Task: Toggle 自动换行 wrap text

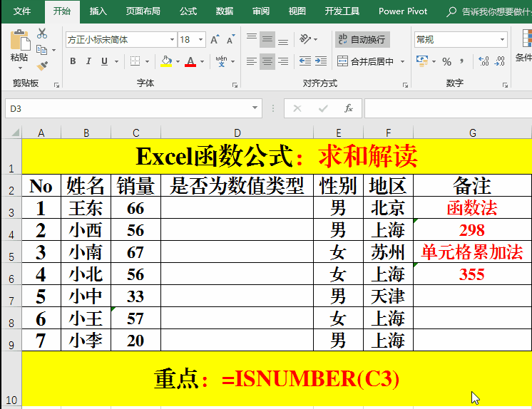Action: [362, 40]
